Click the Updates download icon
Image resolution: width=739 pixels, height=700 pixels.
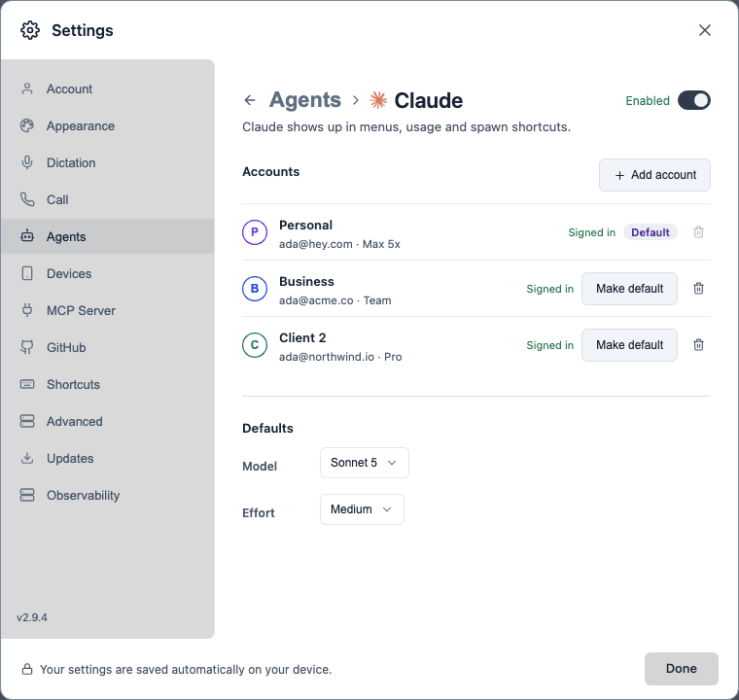click(x=27, y=458)
